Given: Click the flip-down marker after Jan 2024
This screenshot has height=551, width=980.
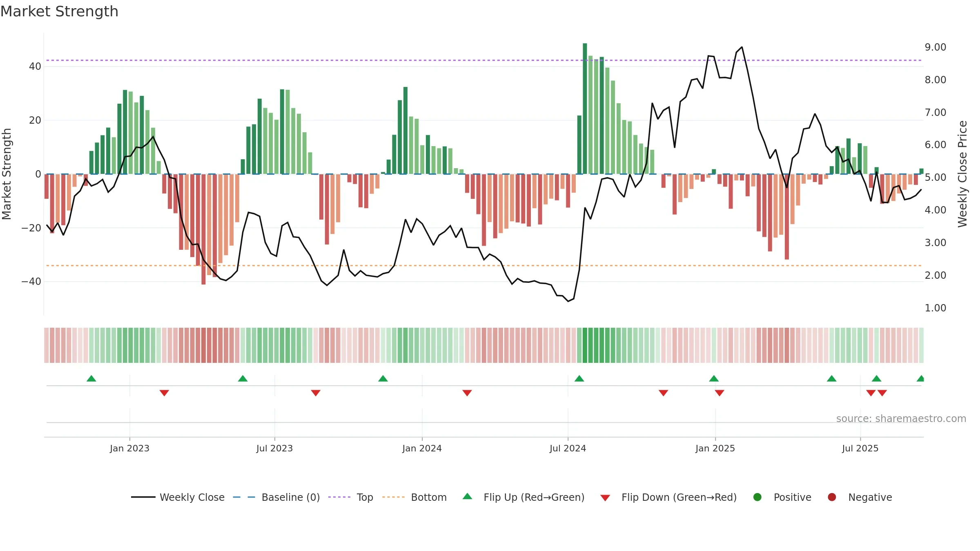Looking at the screenshot, I should [467, 393].
